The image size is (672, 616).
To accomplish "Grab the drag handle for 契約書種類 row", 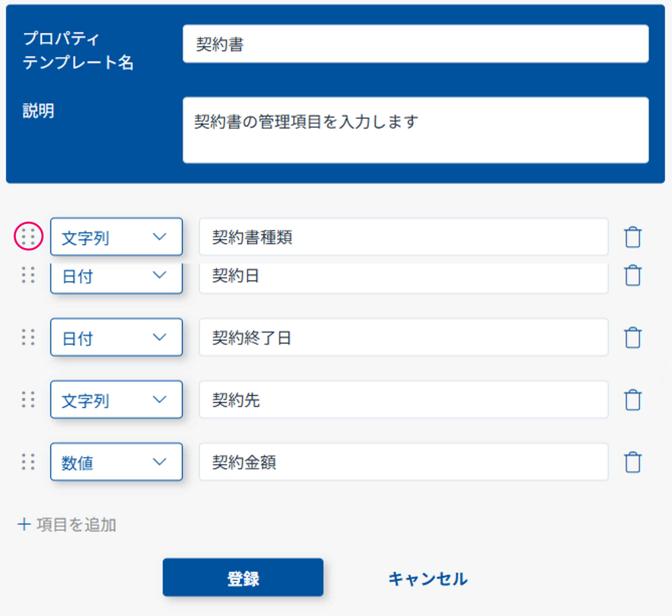I will (28, 237).
